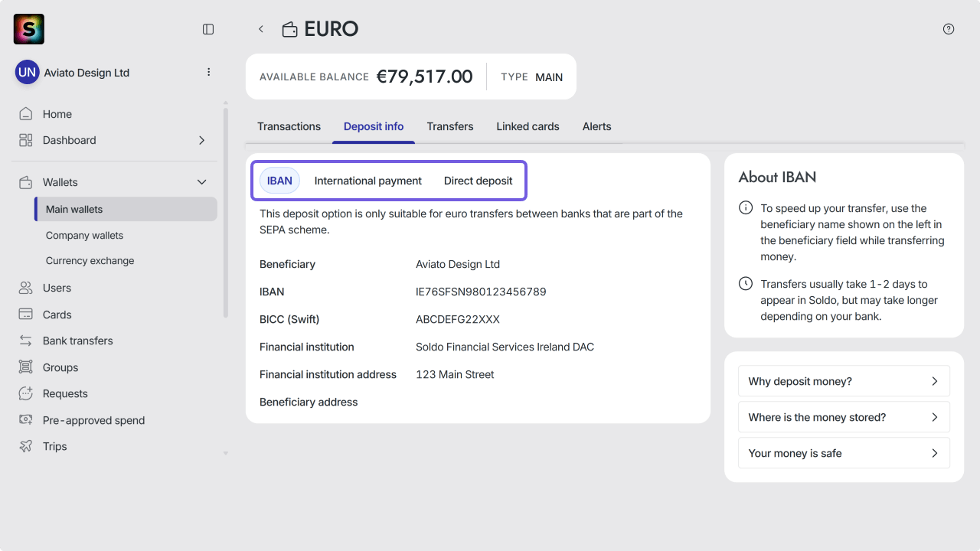This screenshot has height=551, width=980.
Task: Click the About IBAN heading
Action: point(777,177)
